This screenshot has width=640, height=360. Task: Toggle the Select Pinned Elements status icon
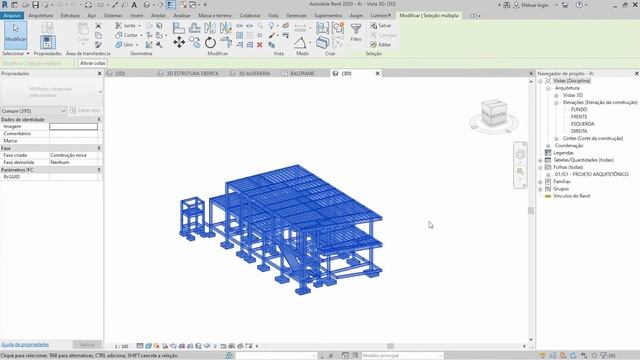click(x=563, y=356)
